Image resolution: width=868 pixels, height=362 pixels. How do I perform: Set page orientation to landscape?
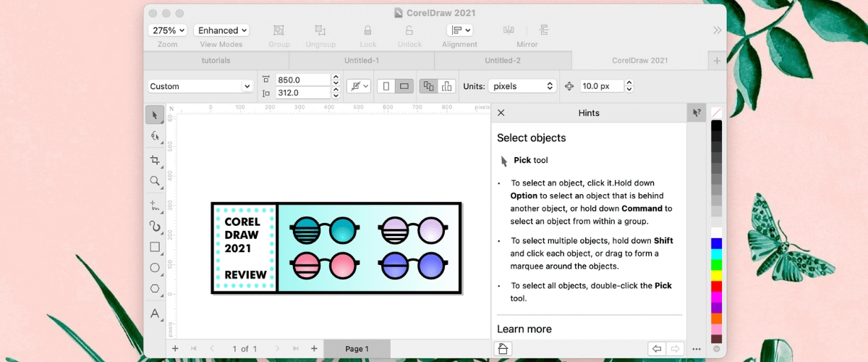click(x=404, y=86)
